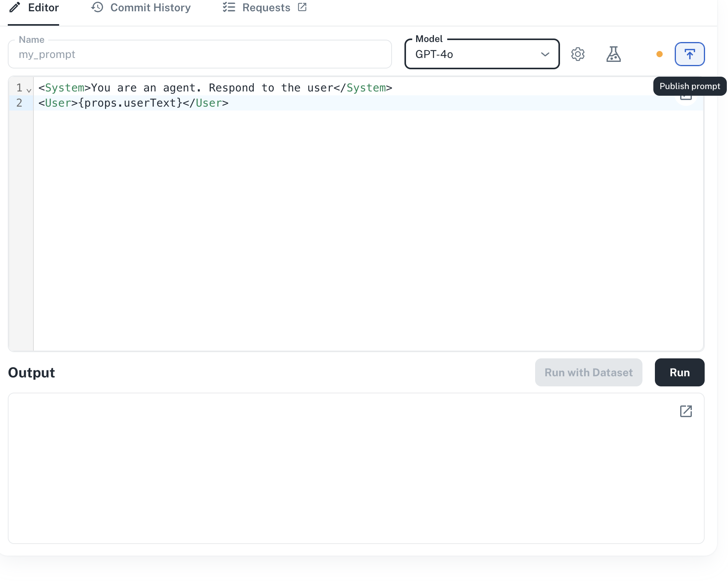Click the external link icon next to Requests
This screenshot has width=728, height=586.
(302, 7)
